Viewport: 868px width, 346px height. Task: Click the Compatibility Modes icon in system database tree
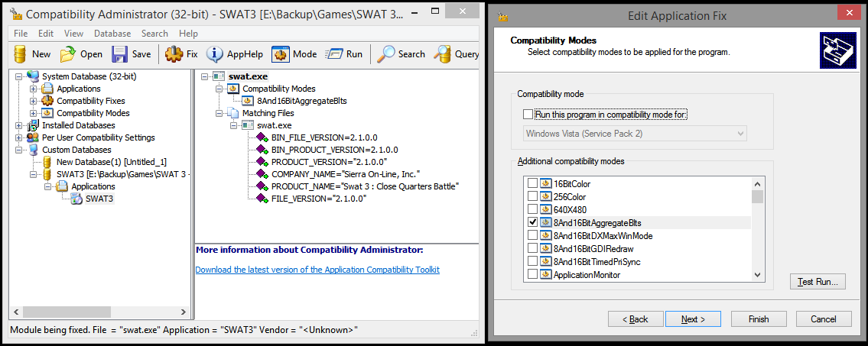point(47,113)
